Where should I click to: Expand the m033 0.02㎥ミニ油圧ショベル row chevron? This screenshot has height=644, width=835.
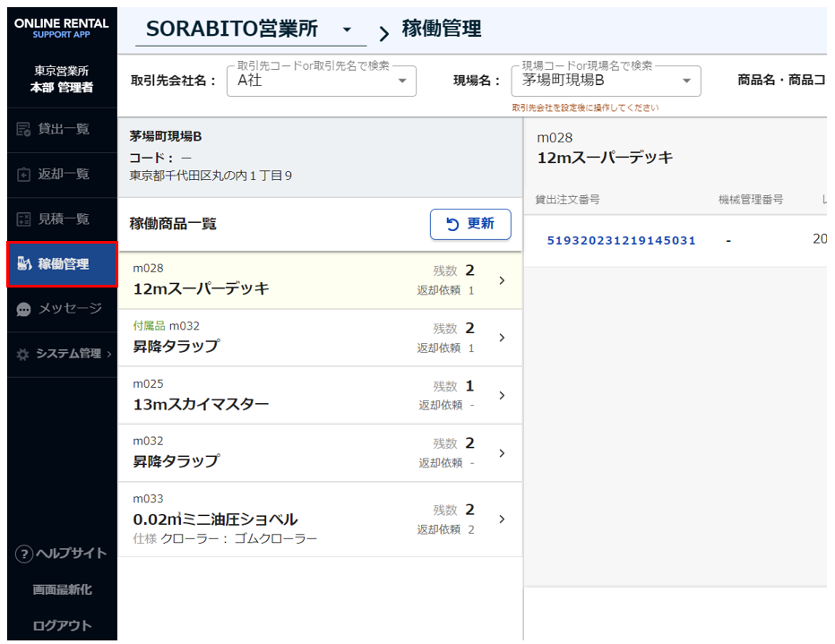(502, 519)
